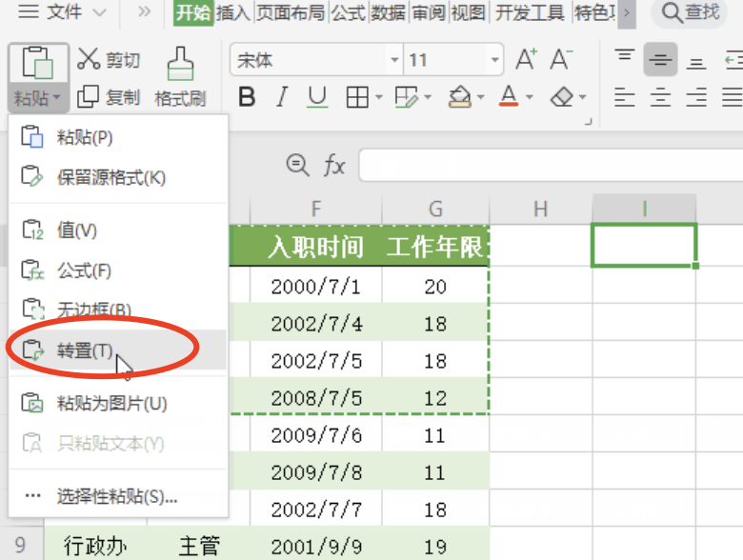Image resolution: width=743 pixels, height=560 pixels.
Task: Click the 文件 dropdown chevron
Action: (99, 12)
